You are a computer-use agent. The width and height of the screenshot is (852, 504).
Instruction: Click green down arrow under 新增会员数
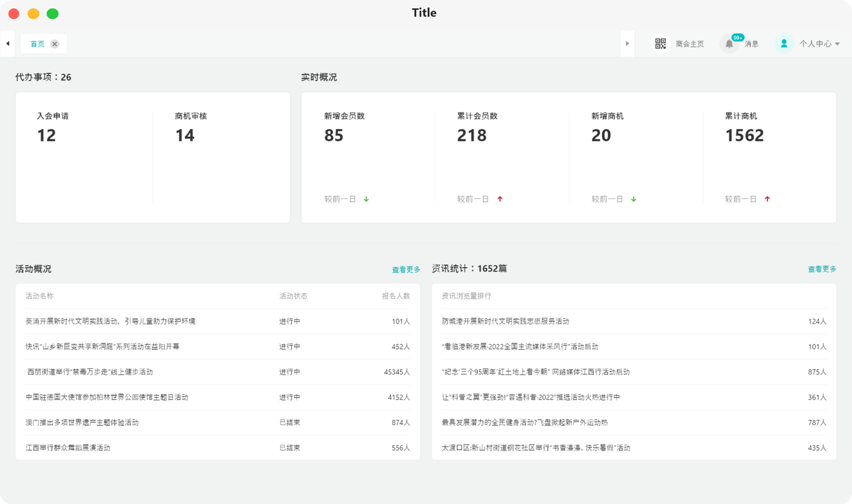click(x=366, y=199)
